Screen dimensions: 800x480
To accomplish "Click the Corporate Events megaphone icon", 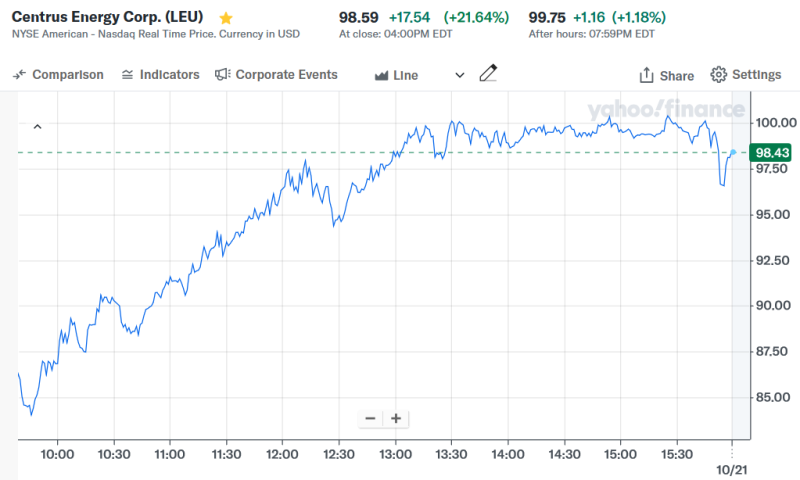I will click(x=223, y=75).
